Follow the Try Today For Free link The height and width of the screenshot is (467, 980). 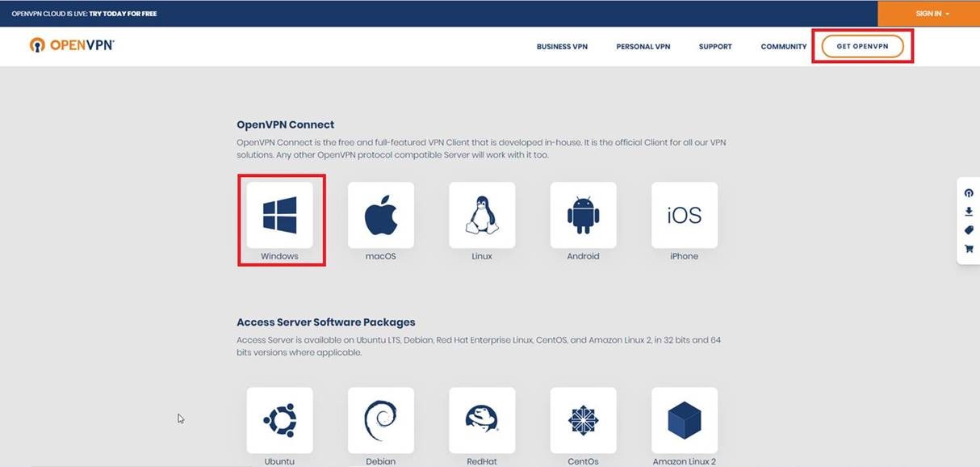123,14
